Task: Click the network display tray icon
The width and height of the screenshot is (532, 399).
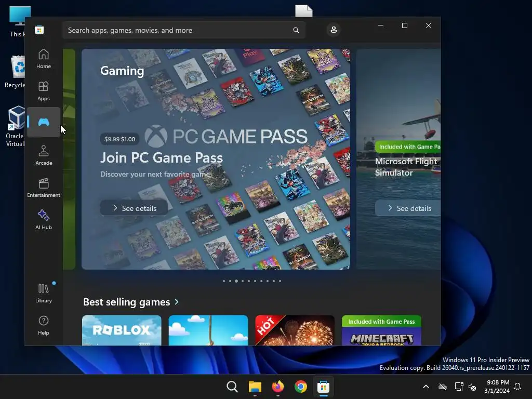Action: pyautogui.click(x=459, y=387)
